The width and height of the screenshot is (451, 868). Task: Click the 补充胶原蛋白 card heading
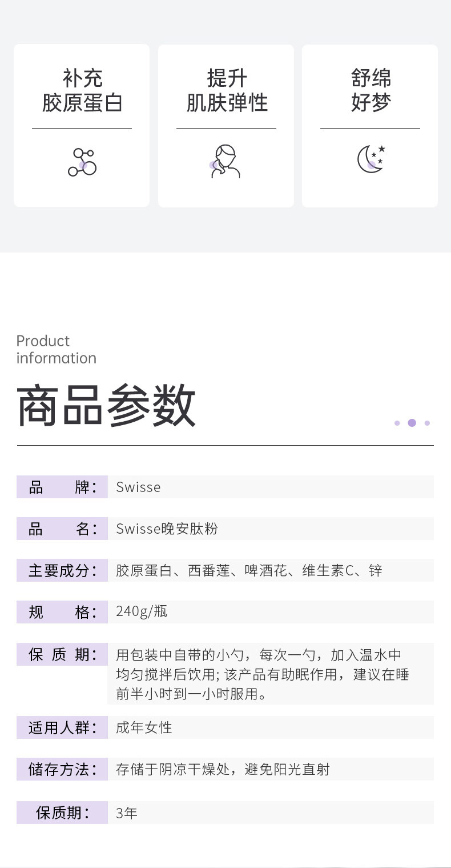(x=82, y=90)
